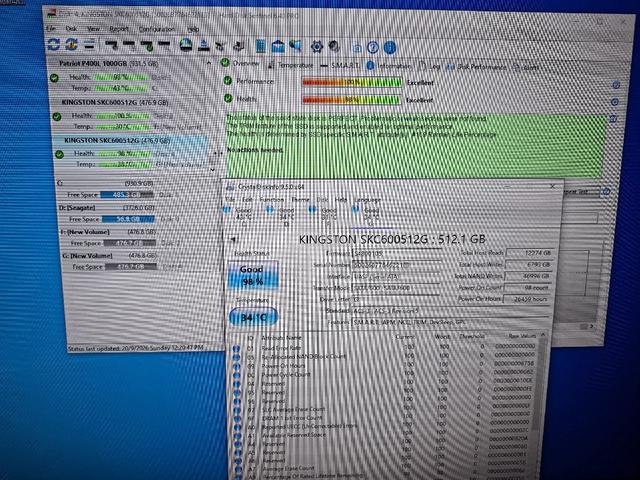Open View menu in Hard Disk Sentinel
The width and height of the screenshot is (640, 480).
coord(93,29)
